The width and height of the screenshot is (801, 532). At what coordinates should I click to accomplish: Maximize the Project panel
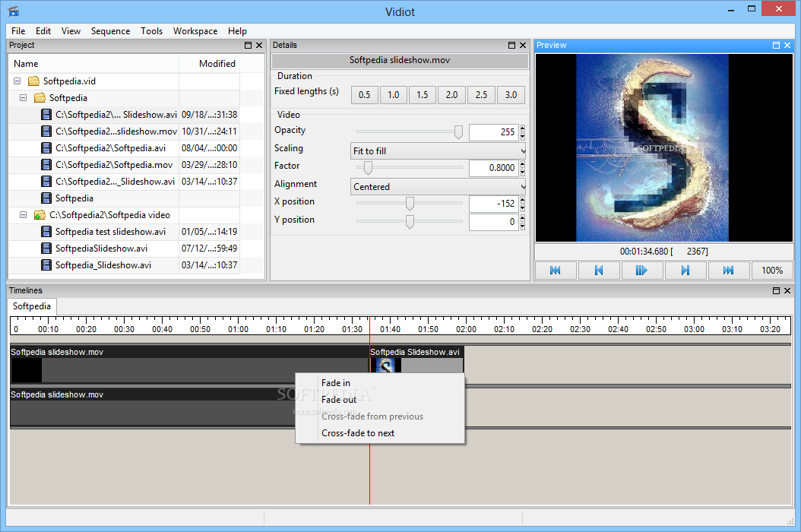249,45
